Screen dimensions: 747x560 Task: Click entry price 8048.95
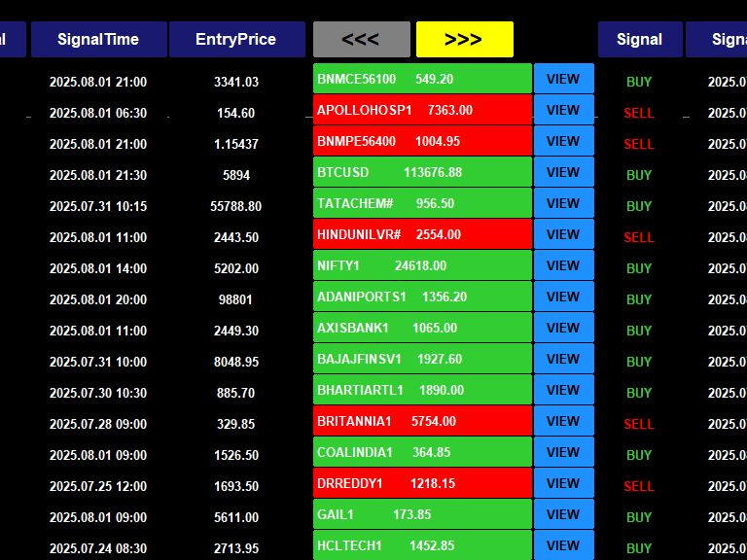pos(236,362)
